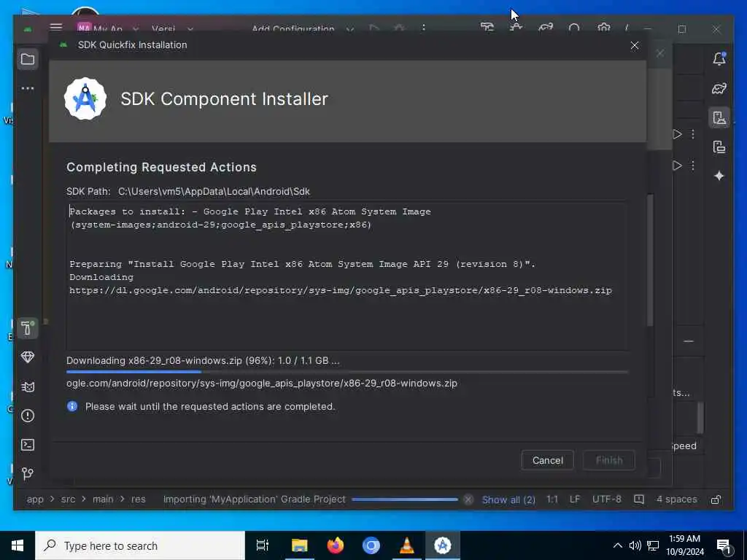Image resolution: width=747 pixels, height=560 pixels.
Task: Open the Logcat tool window
Action: click(x=28, y=386)
